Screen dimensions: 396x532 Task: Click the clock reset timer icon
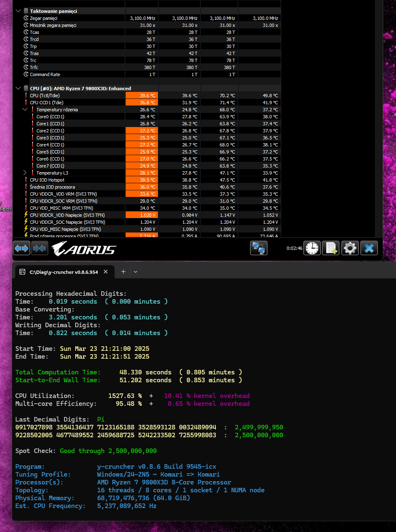[312, 248]
